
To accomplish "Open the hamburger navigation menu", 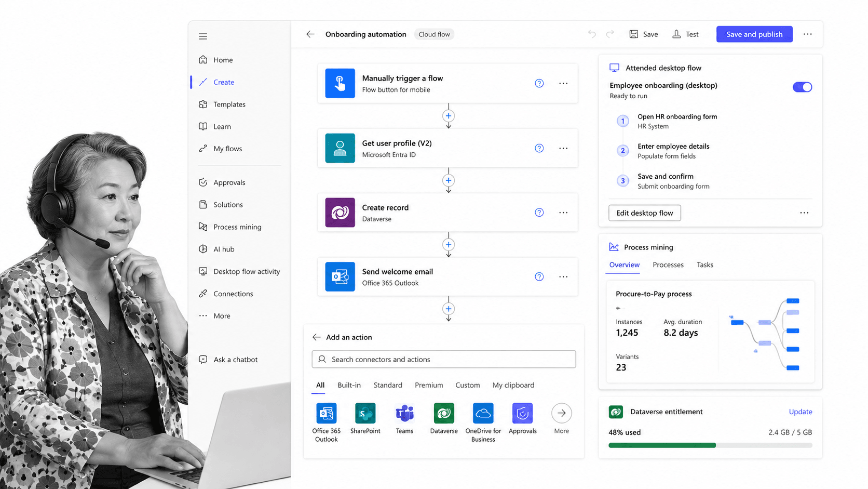I will [203, 36].
